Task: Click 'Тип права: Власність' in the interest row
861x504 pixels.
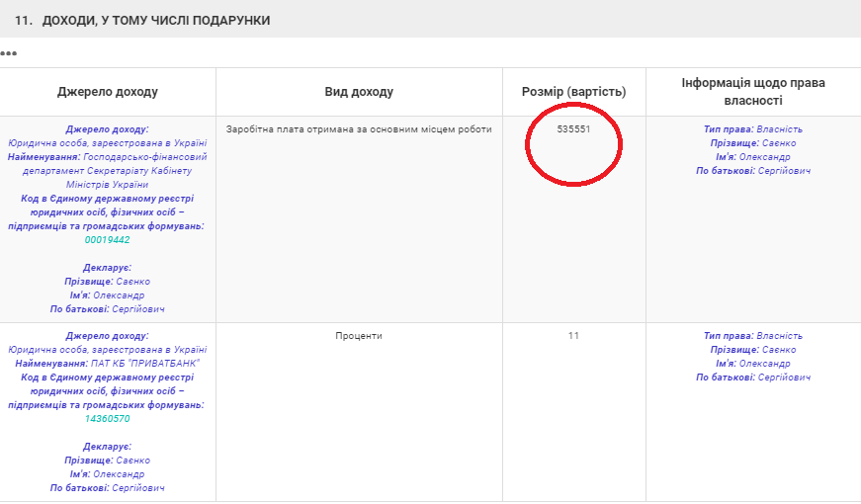Action: (x=753, y=336)
